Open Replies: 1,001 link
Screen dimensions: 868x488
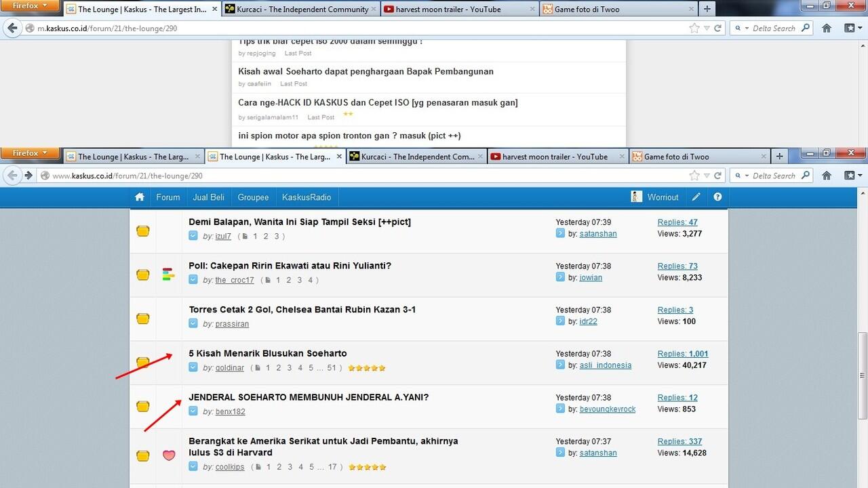tap(683, 354)
